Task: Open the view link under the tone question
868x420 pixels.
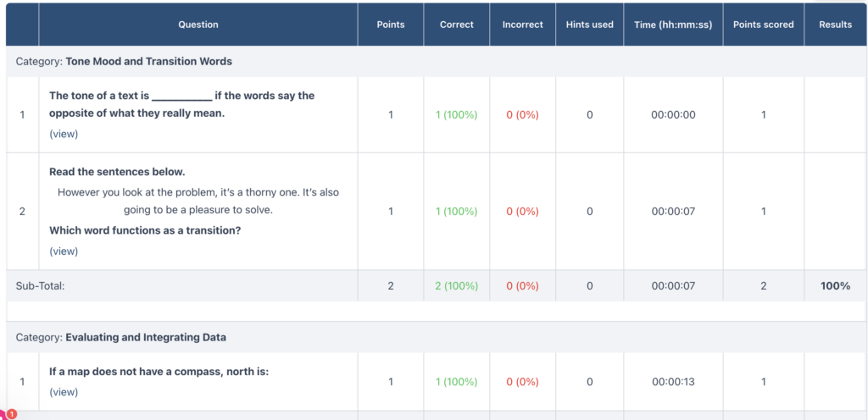Action: (x=64, y=134)
